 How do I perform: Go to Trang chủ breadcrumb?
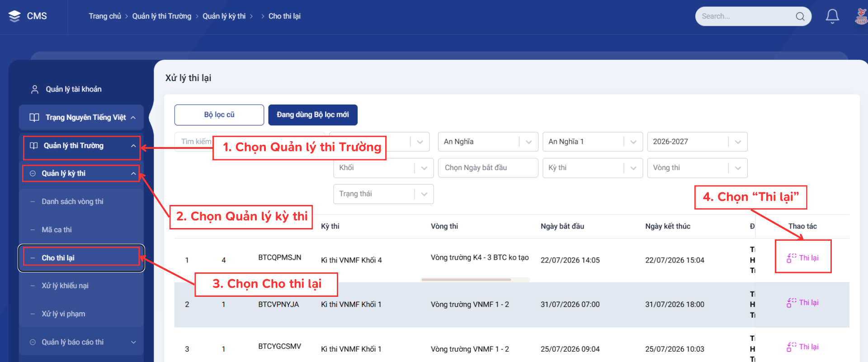tap(105, 16)
